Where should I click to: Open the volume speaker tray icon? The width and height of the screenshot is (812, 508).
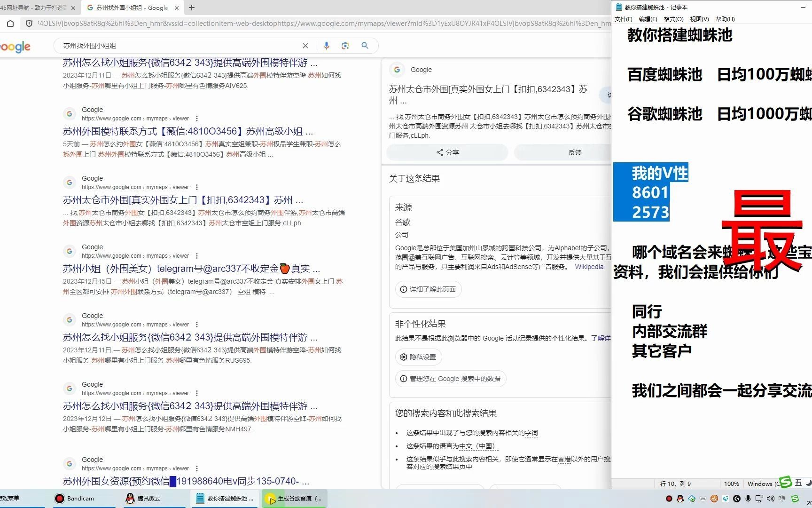click(771, 499)
